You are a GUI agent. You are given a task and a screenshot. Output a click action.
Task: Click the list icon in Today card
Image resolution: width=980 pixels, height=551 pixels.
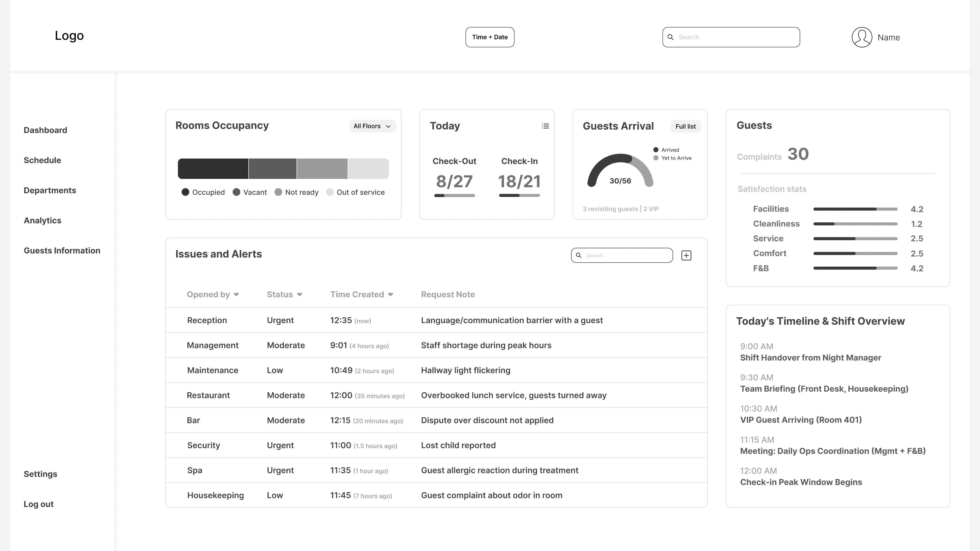tap(545, 126)
